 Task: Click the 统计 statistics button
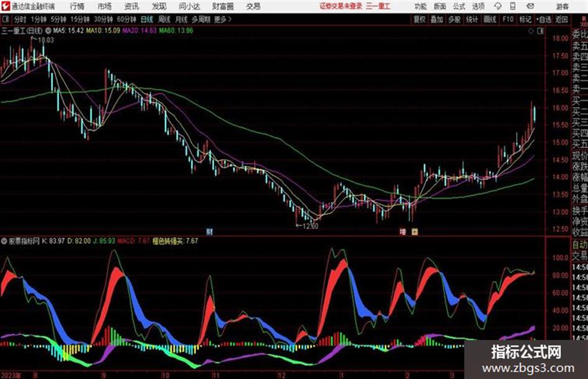472,19
